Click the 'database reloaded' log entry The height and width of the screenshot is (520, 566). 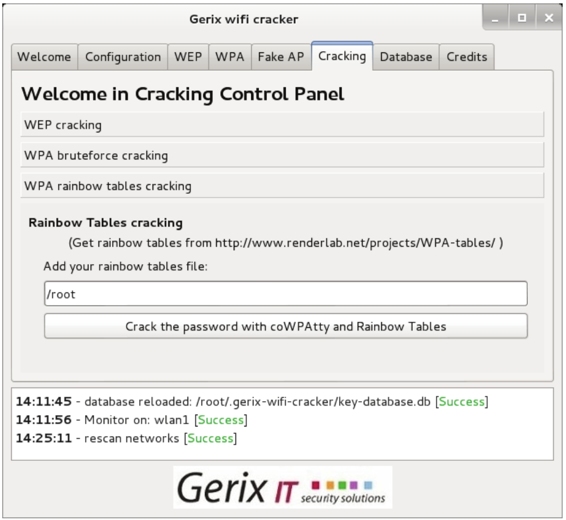(252, 402)
